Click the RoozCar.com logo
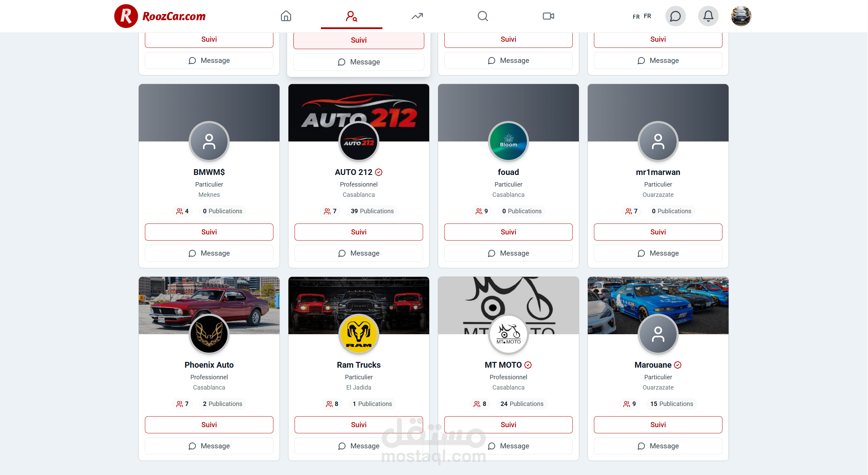Viewport: 868px width, 475px height. pos(160,16)
